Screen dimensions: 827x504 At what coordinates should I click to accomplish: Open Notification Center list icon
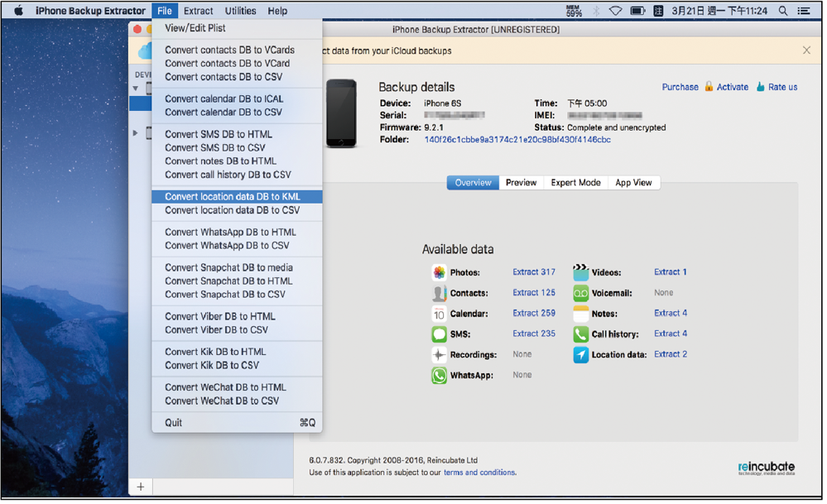point(804,11)
